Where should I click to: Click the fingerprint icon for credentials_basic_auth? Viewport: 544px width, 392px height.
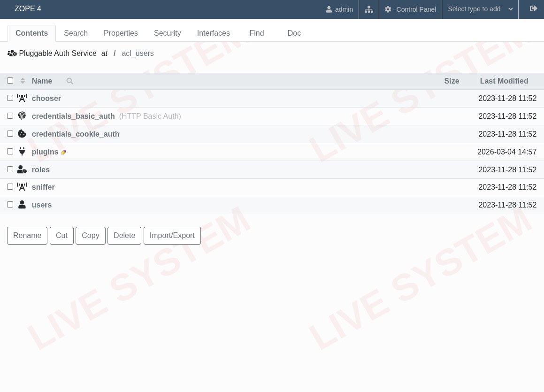[22, 116]
